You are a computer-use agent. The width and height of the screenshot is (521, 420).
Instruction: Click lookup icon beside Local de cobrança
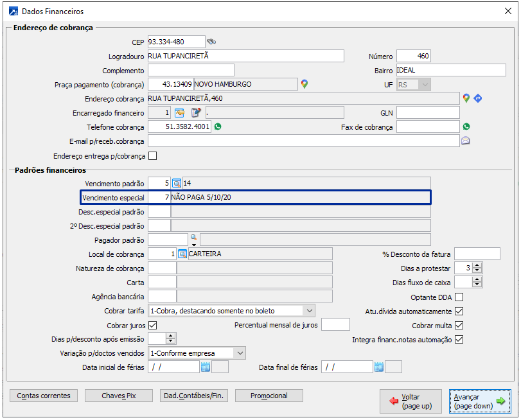[182, 254]
